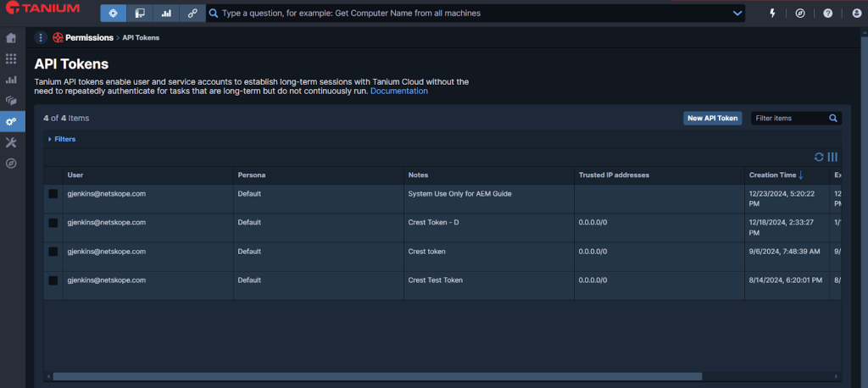
Task: Select checkbox for Crest Token - D row
Action: 53,223
